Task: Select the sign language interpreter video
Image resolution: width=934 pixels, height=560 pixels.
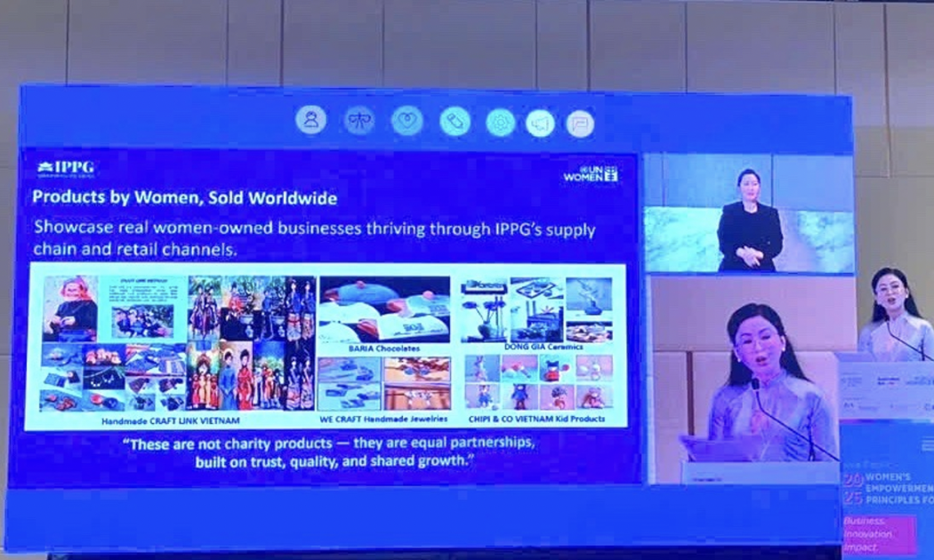Action: coord(748,213)
